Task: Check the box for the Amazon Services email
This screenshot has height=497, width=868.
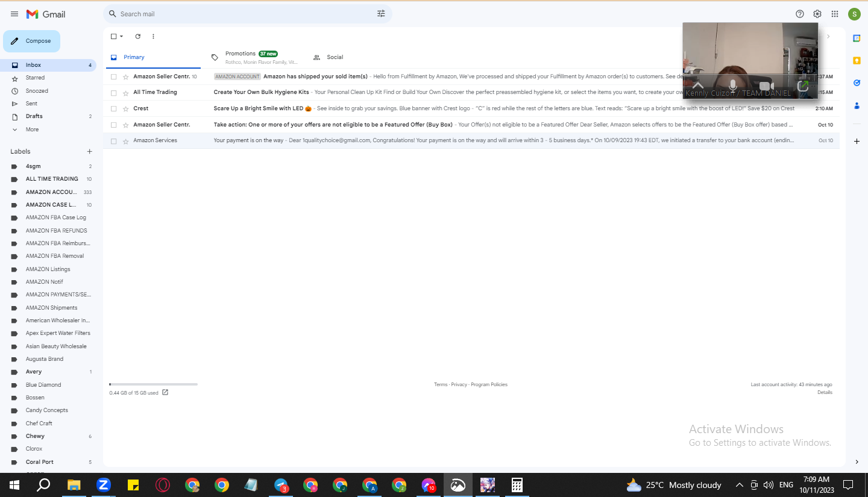Action: click(x=113, y=141)
